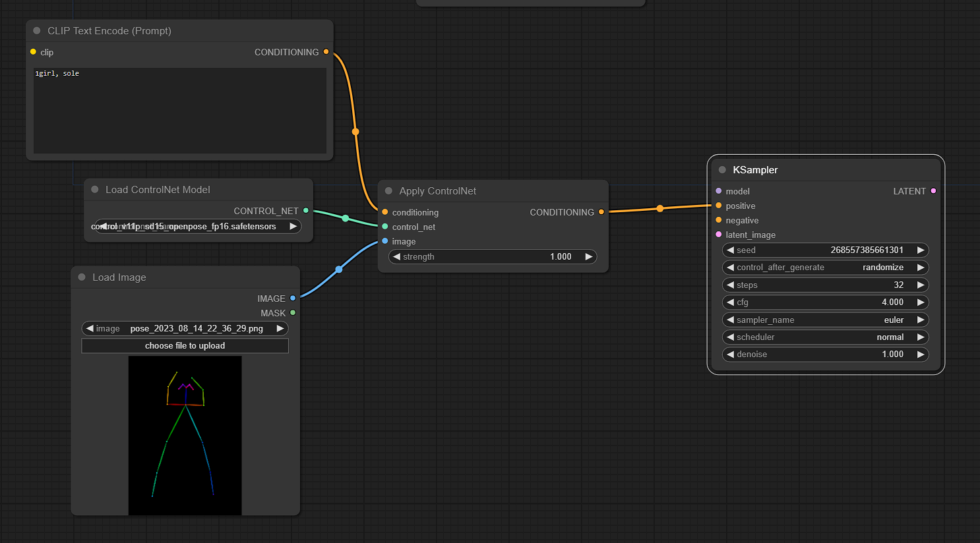980x543 pixels.
Task: Collapse the KSampler node
Action: [721, 169]
